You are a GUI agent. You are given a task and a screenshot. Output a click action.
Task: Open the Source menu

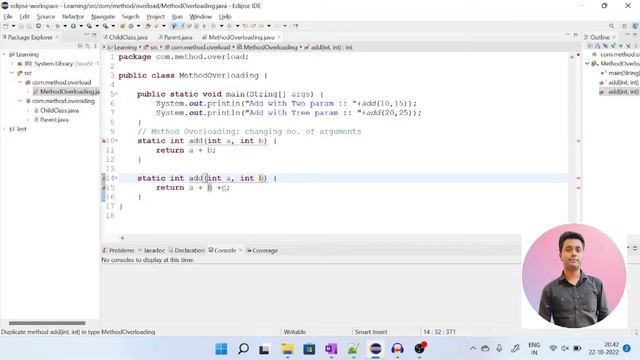coord(45,16)
